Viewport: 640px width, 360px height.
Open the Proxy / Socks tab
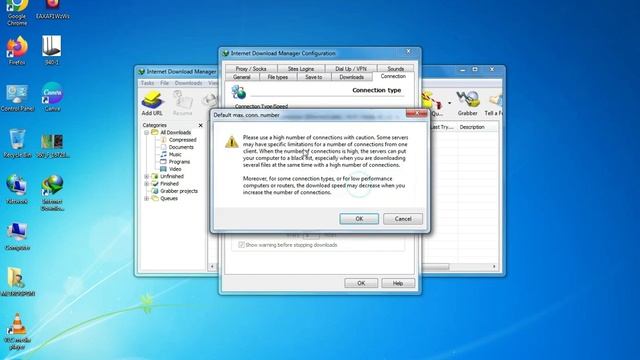click(251, 69)
